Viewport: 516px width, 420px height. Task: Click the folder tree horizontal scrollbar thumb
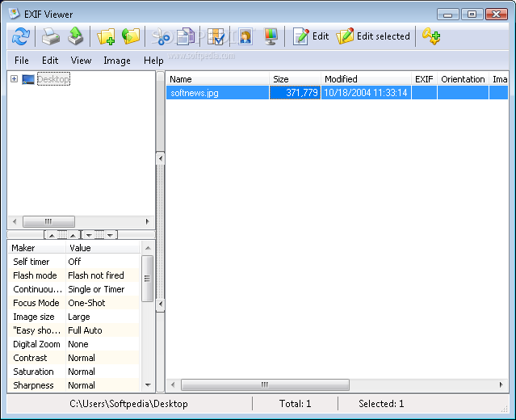pyautogui.click(x=48, y=221)
